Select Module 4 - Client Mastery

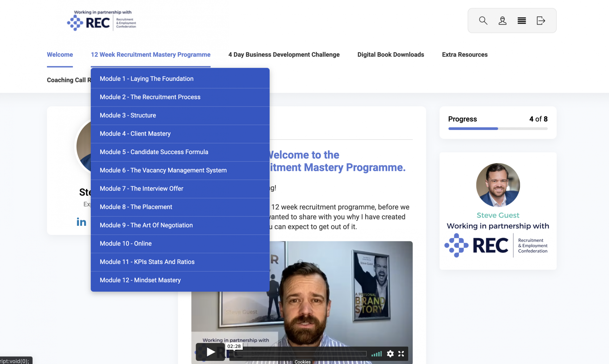click(135, 134)
